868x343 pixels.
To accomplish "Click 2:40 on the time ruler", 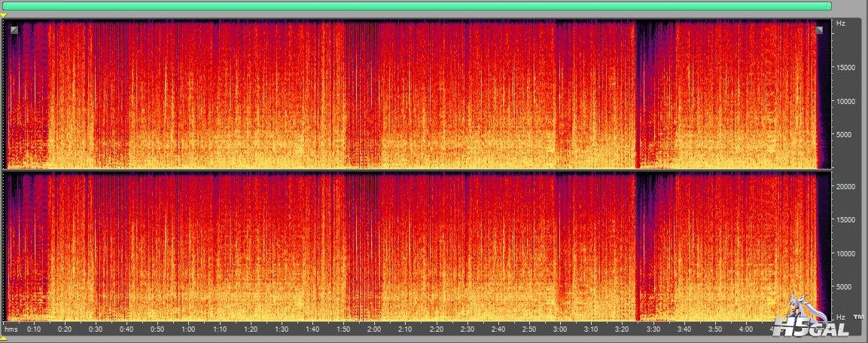I will coord(498,329).
